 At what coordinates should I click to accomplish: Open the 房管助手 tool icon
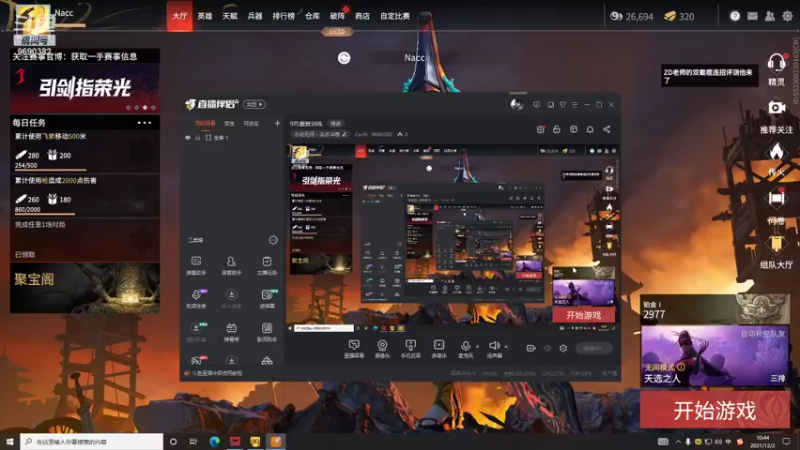(x=231, y=265)
